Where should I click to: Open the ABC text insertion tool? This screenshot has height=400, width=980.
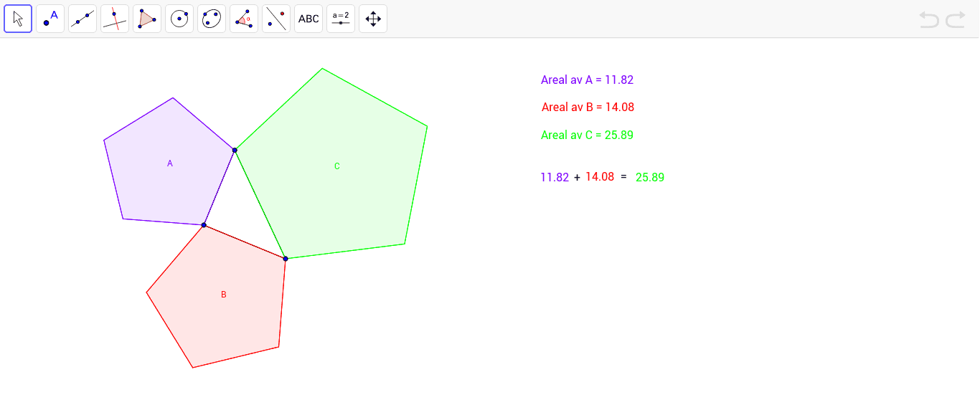pos(308,19)
